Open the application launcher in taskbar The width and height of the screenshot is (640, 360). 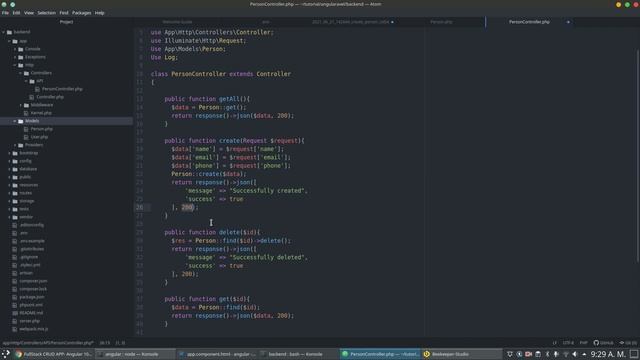(5, 354)
